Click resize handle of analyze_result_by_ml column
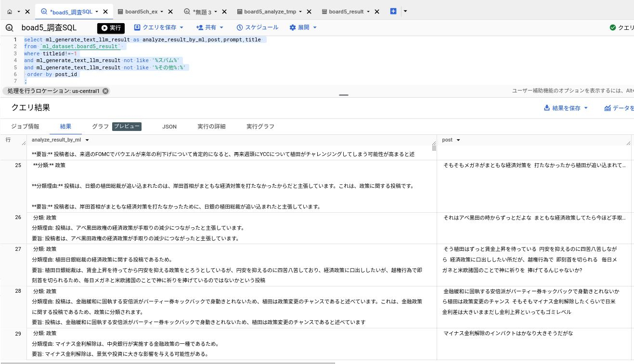Screen dimensions: 634x364 click(434, 143)
